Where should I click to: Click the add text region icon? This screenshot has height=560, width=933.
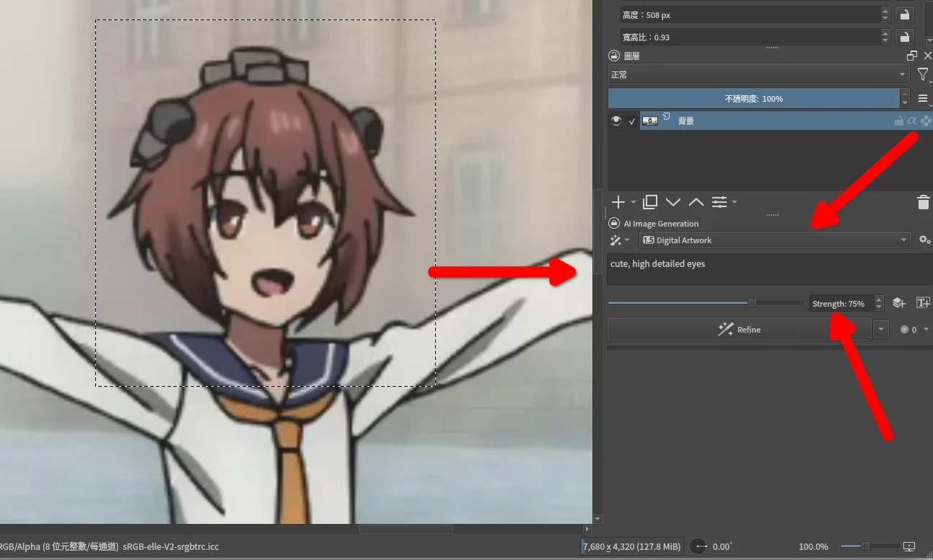click(x=923, y=303)
